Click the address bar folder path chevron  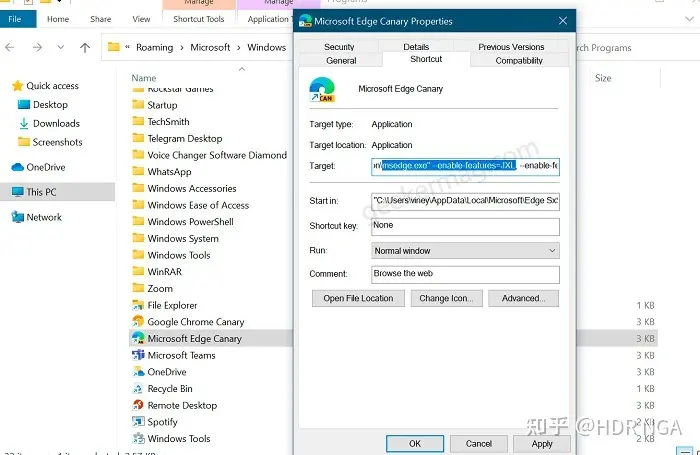click(127, 47)
